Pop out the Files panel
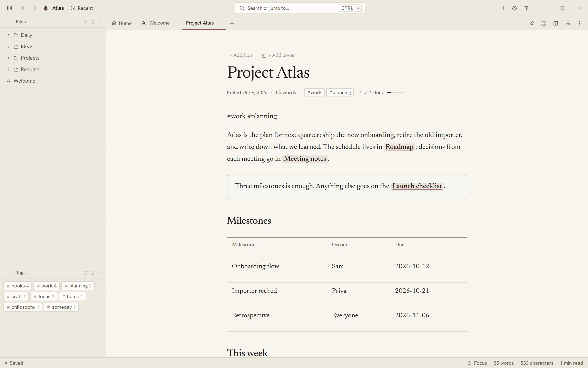The width and height of the screenshot is (588, 368). (92, 22)
